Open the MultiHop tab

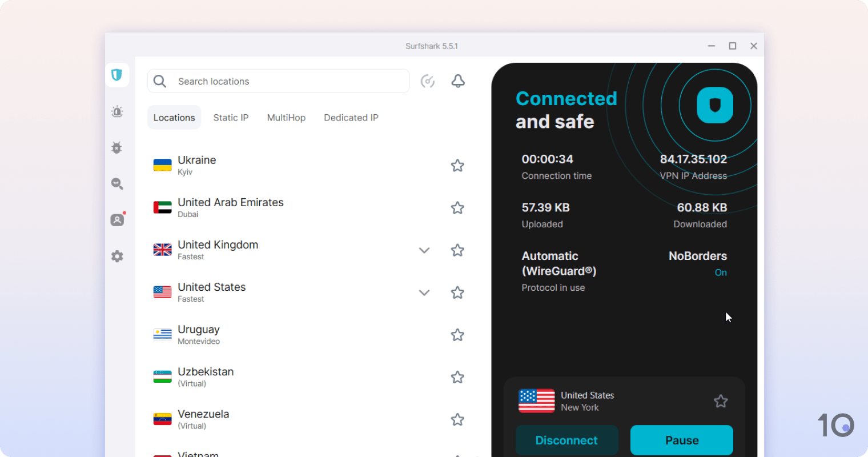(286, 117)
